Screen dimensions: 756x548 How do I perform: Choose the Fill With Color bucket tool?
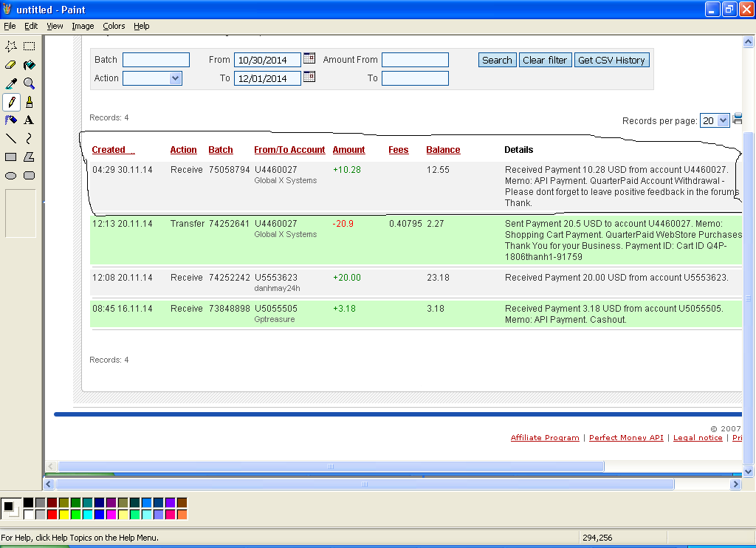coord(29,65)
